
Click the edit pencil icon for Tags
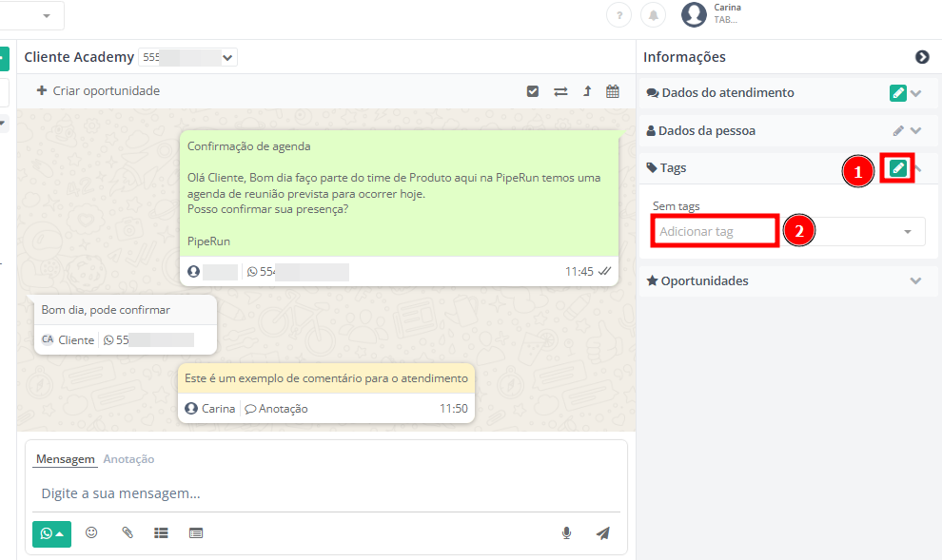[x=897, y=168]
